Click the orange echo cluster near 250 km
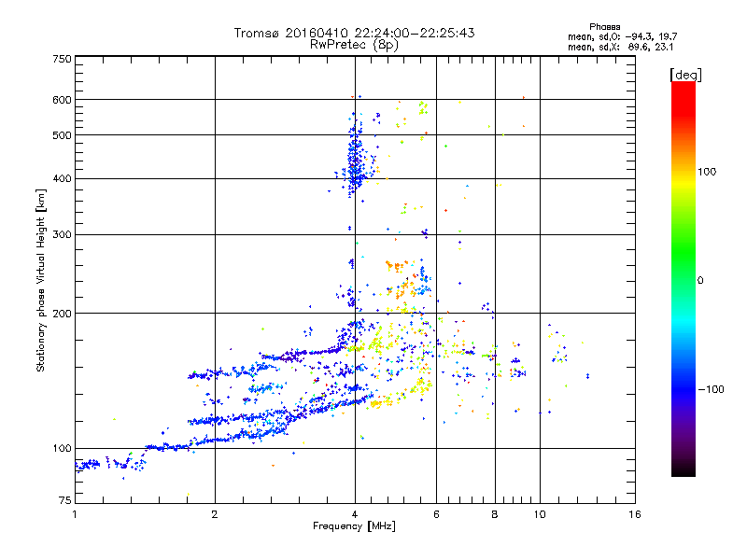The height and width of the screenshot is (560, 747). (x=396, y=265)
